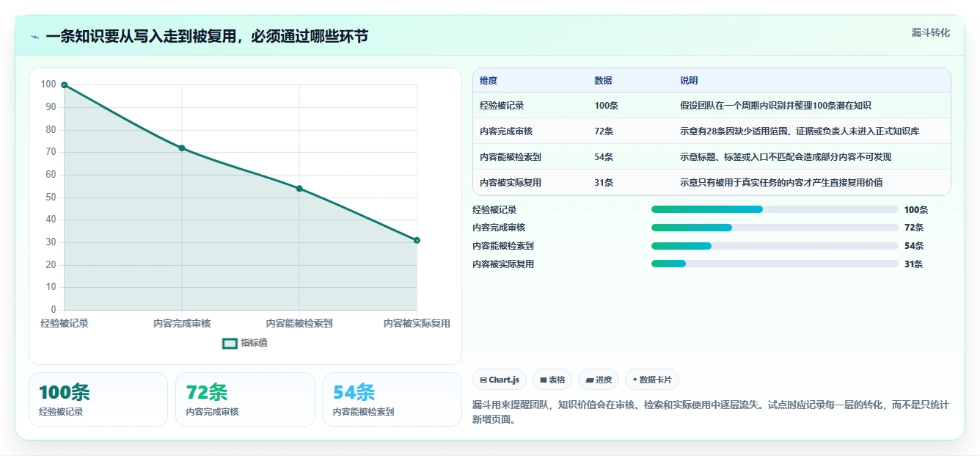
Task: Click the 进度 chip
Action: pos(599,380)
